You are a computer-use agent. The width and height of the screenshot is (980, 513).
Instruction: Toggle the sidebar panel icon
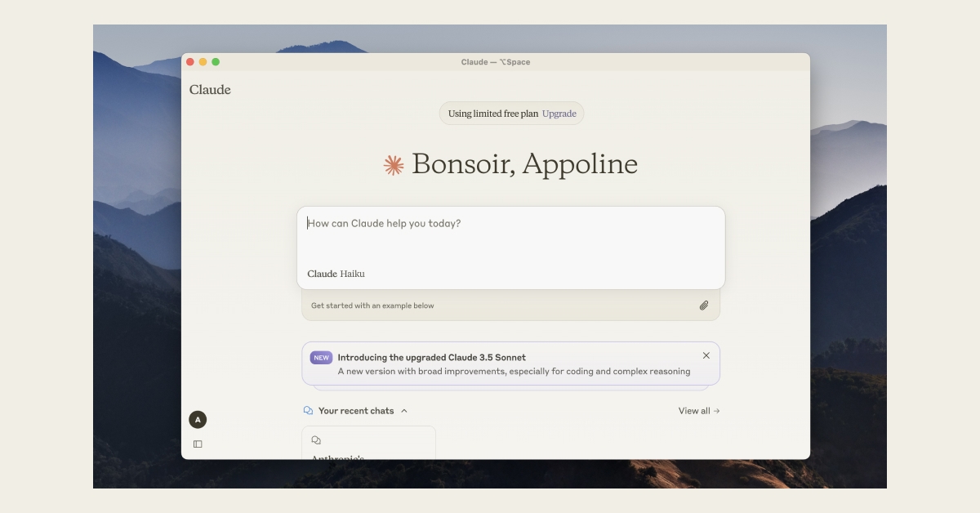pyautogui.click(x=198, y=444)
